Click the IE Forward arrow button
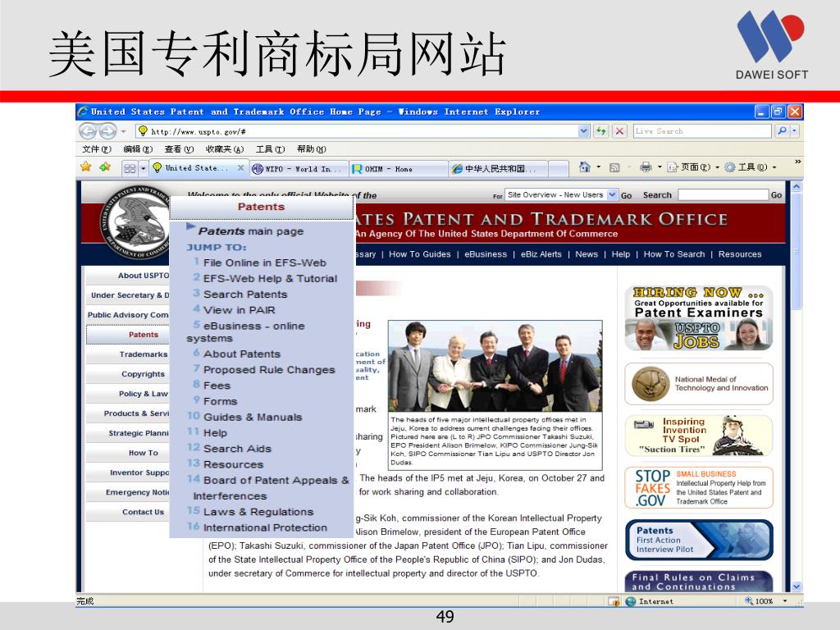The height and width of the screenshot is (630, 840). (x=107, y=130)
